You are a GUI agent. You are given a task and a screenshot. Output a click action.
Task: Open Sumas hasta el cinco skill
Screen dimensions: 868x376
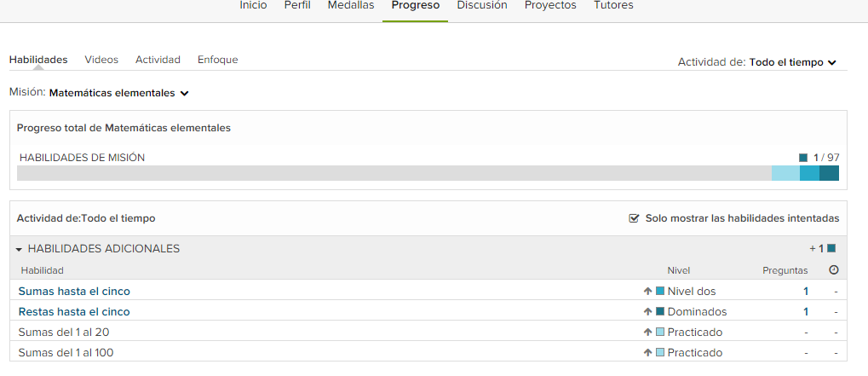(x=74, y=291)
